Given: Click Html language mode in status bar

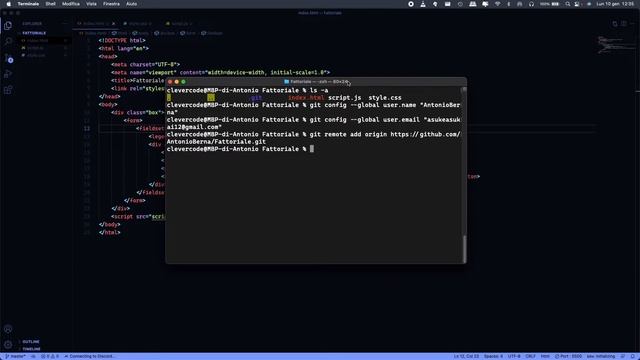Looking at the screenshot, I should pyautogui.click(x=545, y=356).
